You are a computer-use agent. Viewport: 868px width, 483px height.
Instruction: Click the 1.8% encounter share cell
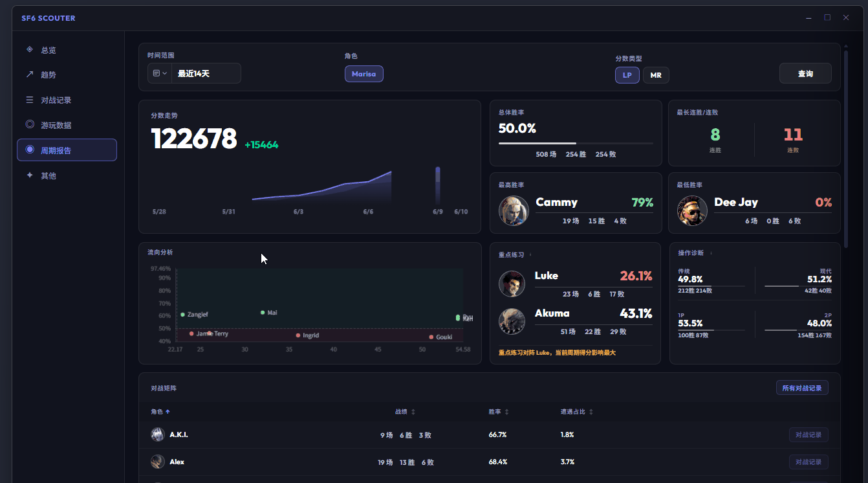click(x=567, y=435)
